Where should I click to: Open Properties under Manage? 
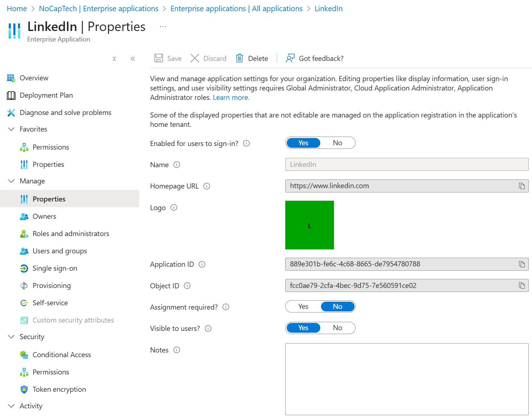pos(70,199)
